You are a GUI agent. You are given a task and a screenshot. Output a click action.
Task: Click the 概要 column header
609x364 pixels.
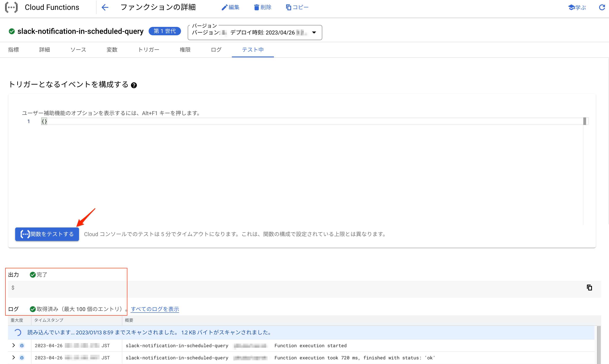129,320
